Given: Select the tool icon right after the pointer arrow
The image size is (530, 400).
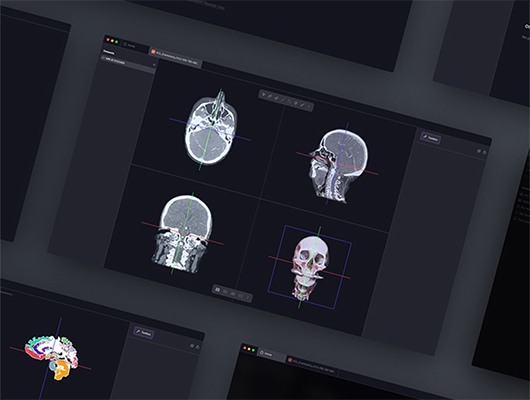Looking at the screenshot, I should 270,96.
